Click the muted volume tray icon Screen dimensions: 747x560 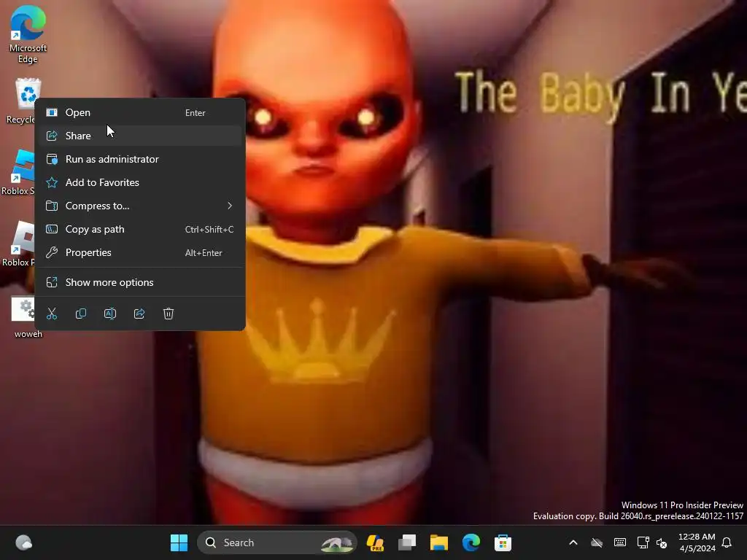(x=662, y=542)
